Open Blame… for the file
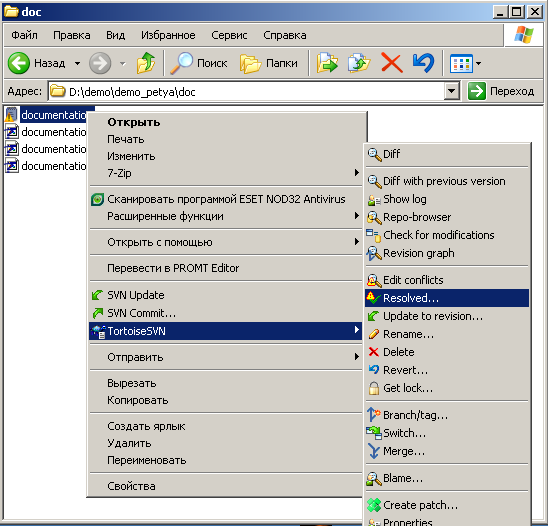Image resolution: width=548 pixels, height=526 pixels. (447, 478)
